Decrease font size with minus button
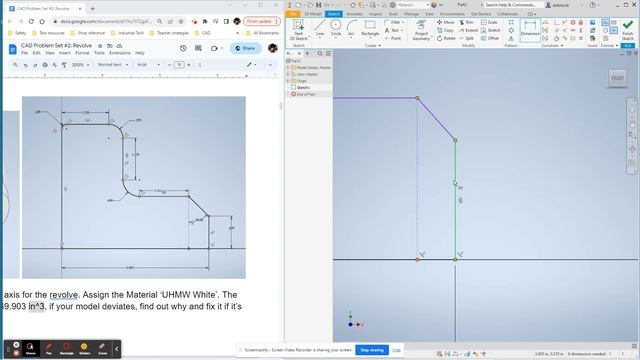Viewport: 640px width, 360px height. click(169, 65)
